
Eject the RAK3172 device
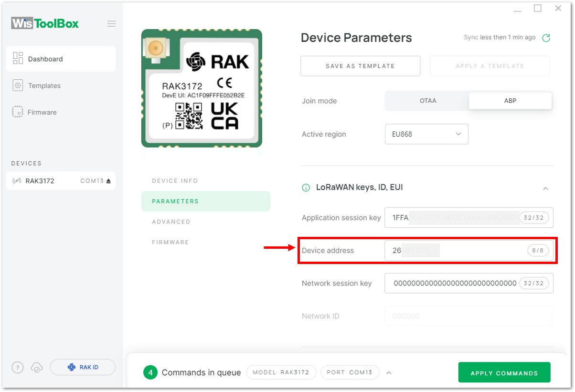(108, 181)
